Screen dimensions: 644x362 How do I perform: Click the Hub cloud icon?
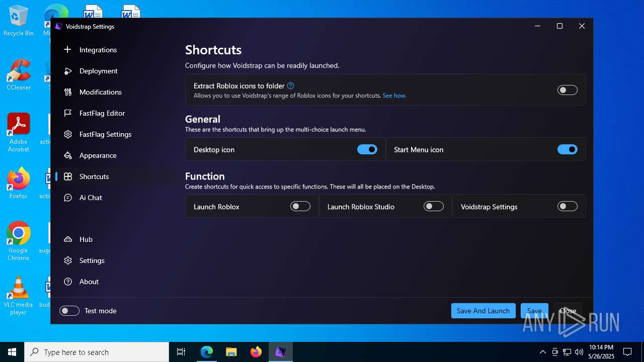pyautogui.click(x=68, y=239)
